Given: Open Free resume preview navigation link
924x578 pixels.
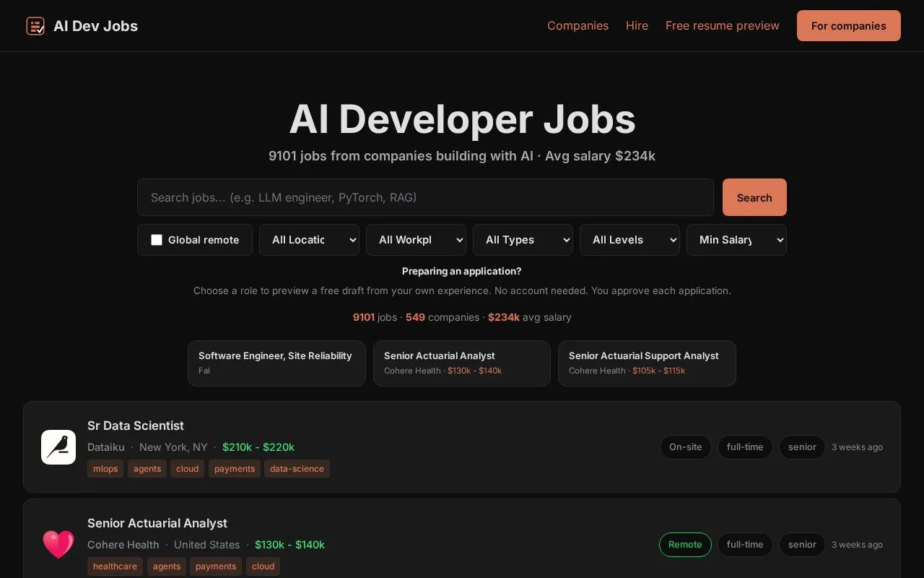Looking at the screenshot, I should click(x=723, y=26).
